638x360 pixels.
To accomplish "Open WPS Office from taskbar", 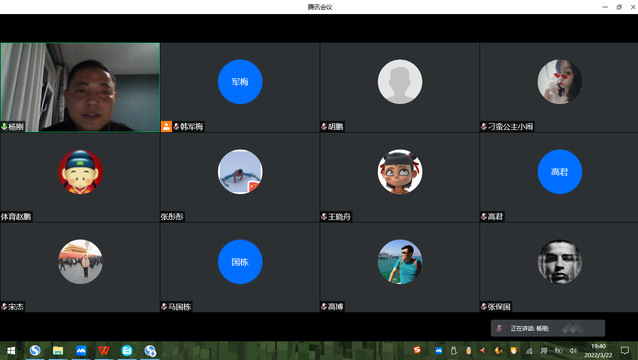I will coord(104,350).
